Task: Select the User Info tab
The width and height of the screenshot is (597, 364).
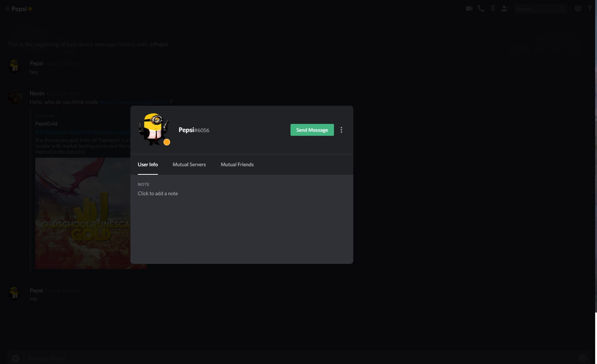Action: [x=148, y=165]
